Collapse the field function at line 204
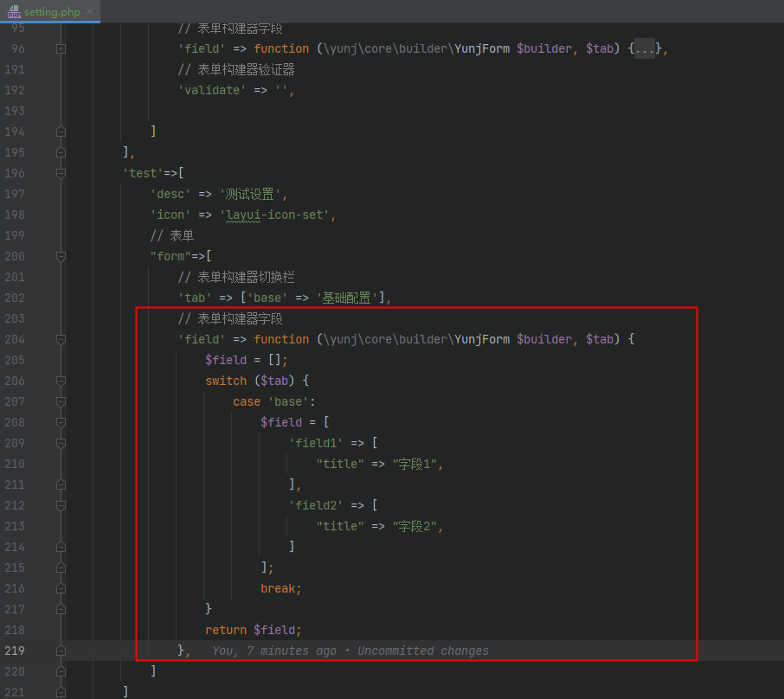784x699 pixels. [61, 339]
